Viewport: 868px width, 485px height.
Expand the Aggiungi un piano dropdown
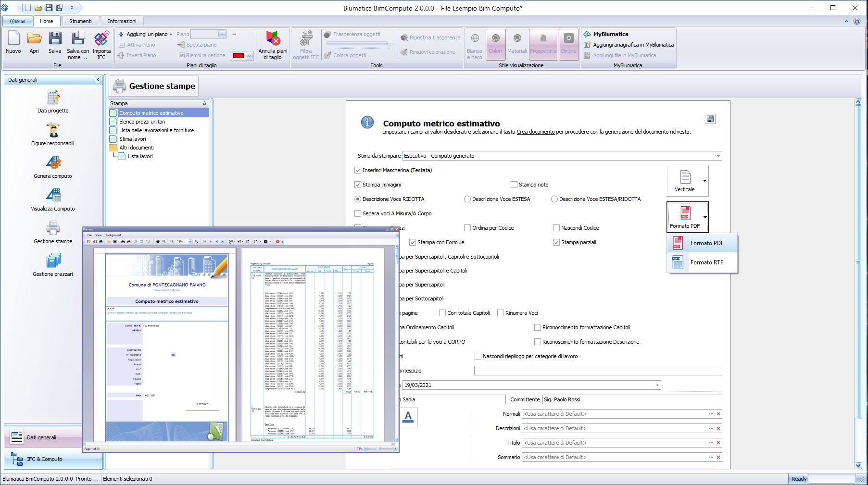coord(171,34)
